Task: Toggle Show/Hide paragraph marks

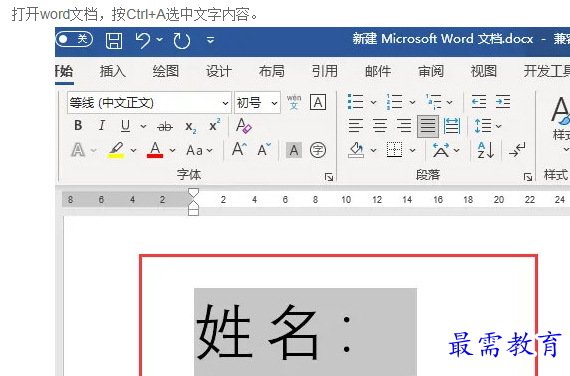Action: pos(517,150)
